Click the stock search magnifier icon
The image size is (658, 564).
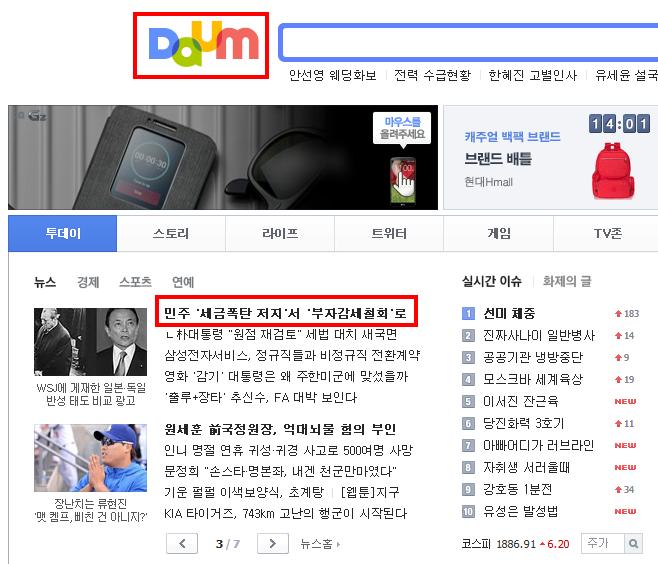coord(633,544)
